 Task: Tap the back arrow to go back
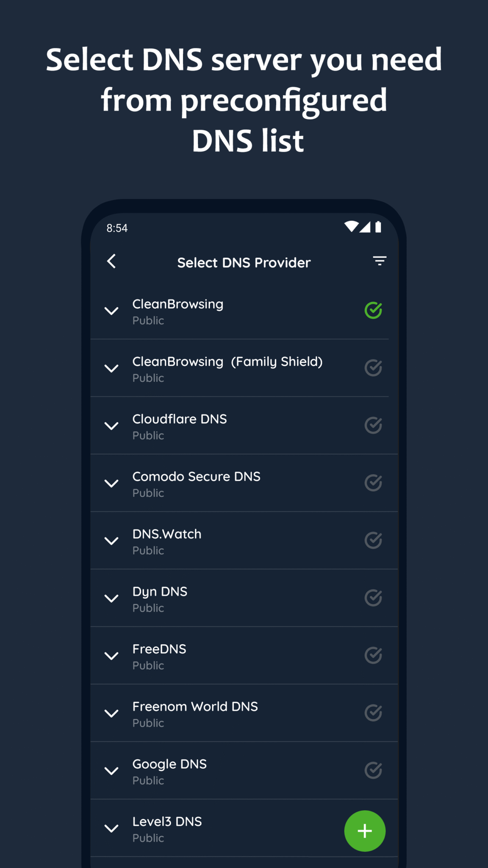(112, 262)
